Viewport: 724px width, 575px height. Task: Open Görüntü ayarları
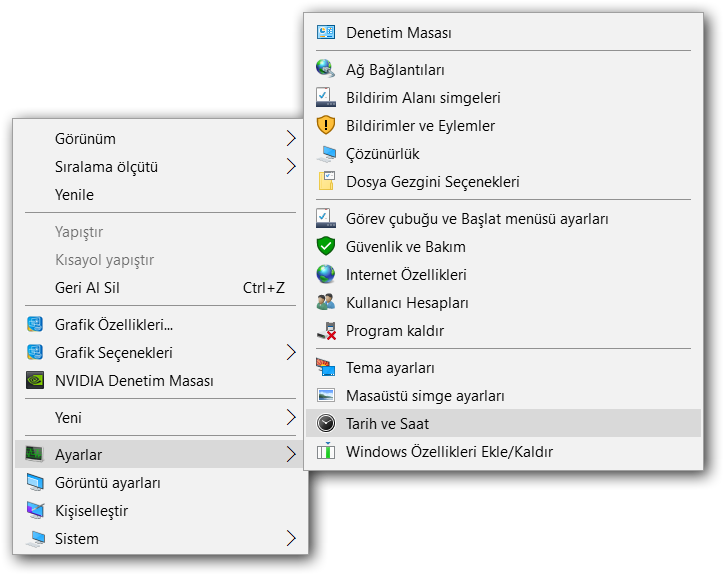108,483
